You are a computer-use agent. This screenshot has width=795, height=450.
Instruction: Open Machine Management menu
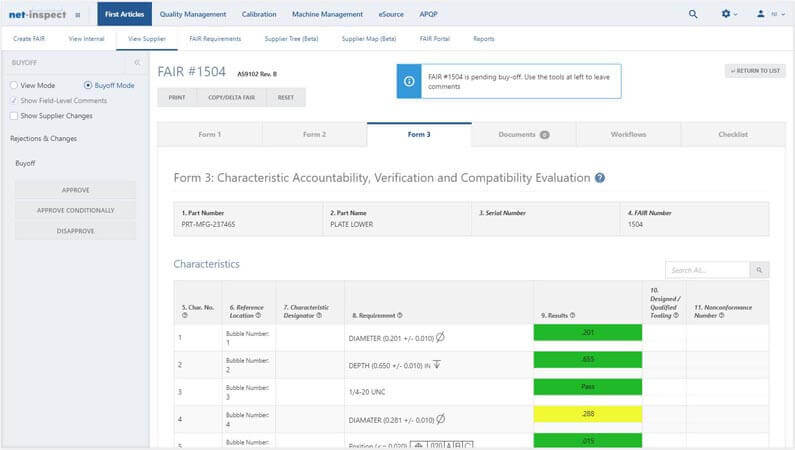click(x=328, y=14)
